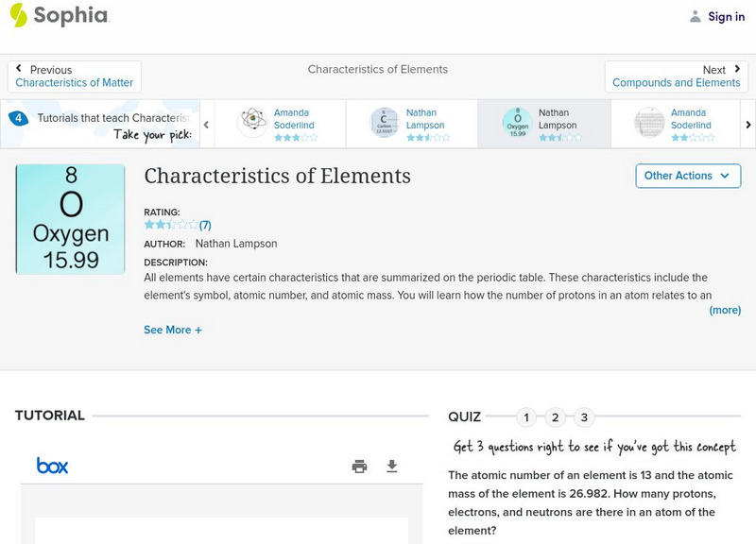
Task: Expand description with (more) link
Action: [725, 310]
